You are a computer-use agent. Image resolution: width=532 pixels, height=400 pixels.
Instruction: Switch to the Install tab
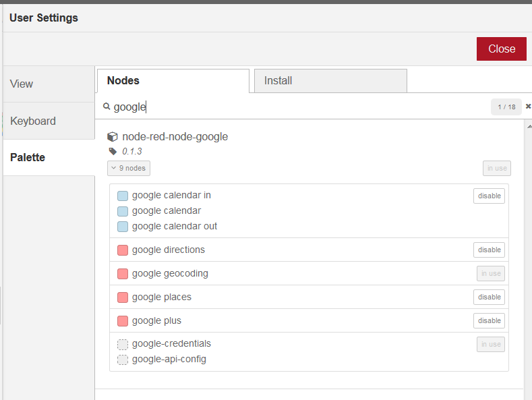[x=330, y=81]
